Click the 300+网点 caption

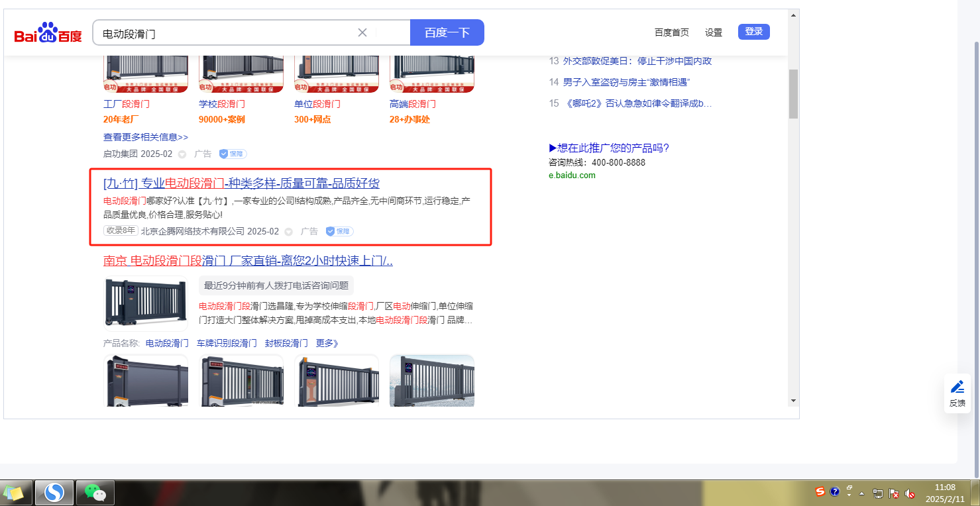[313, 120]
